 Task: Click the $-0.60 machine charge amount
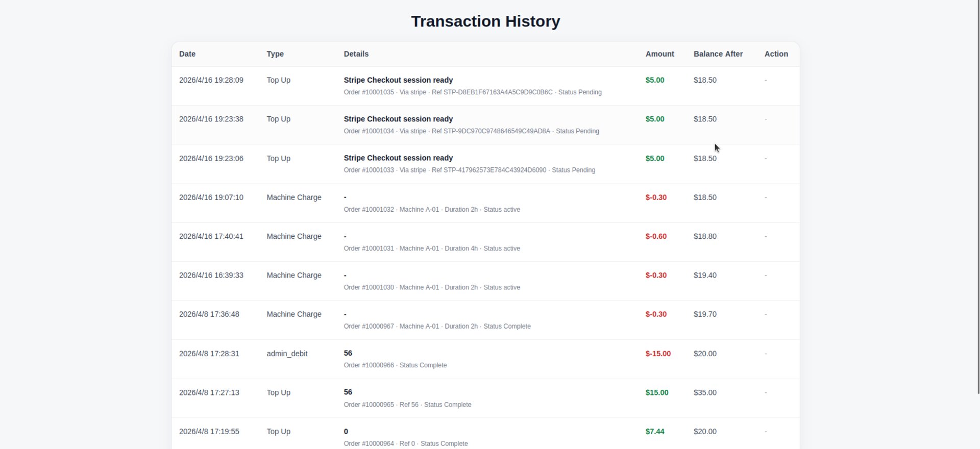pos(656,237)
